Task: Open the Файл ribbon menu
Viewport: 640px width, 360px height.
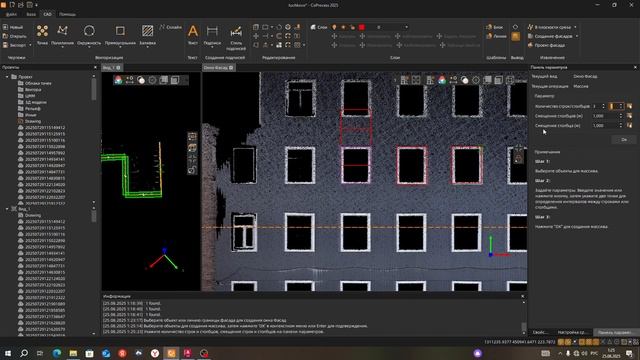Action: click(x=11, y=14)
